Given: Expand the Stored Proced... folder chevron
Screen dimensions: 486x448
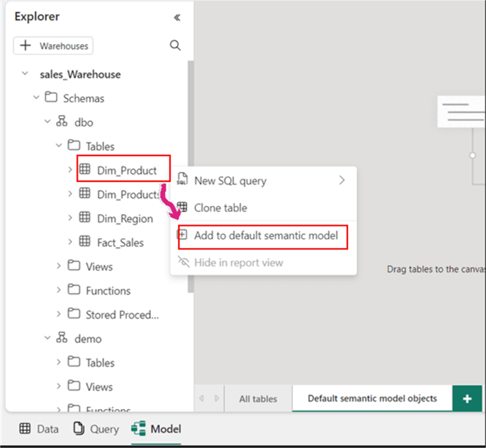Looking at the screenshot, I should (x=59, y=314).
